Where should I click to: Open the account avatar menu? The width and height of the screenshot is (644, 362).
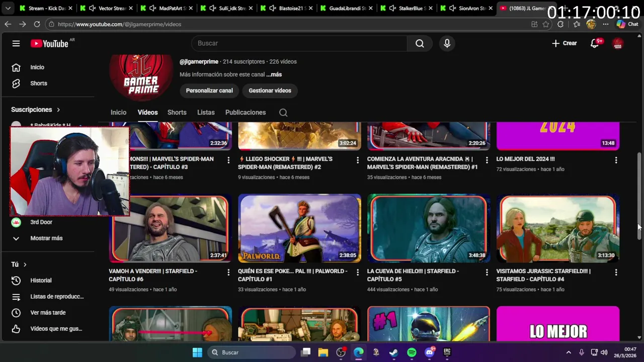coord(618,44)
